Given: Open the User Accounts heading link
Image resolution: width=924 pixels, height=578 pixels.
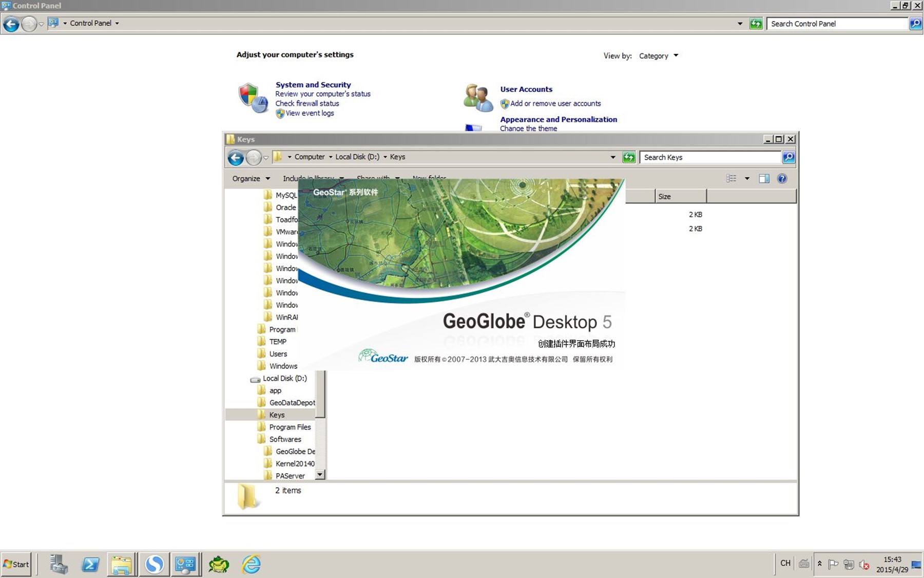Looking at the screenshot, I should tap(526, 89).
